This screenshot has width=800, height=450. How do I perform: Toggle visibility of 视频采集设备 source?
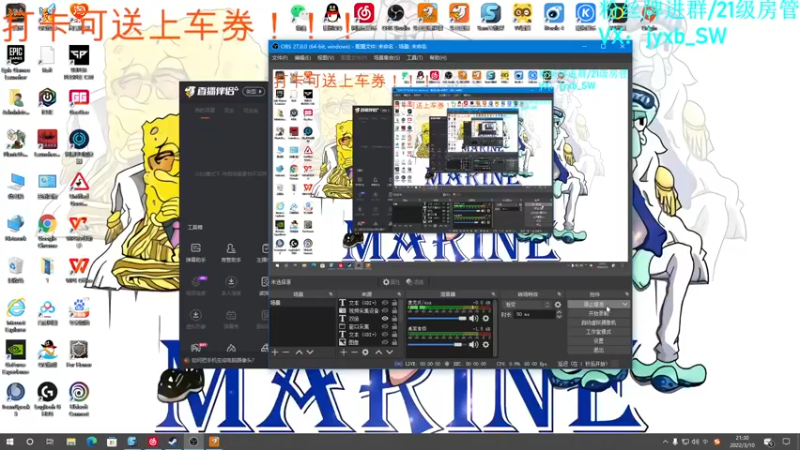(385, 311)
